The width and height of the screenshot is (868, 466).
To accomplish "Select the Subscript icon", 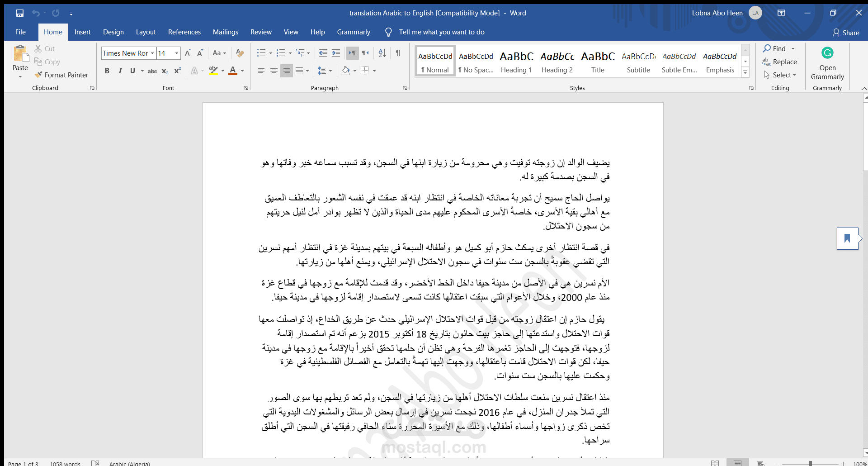I will tap(165, 71).
